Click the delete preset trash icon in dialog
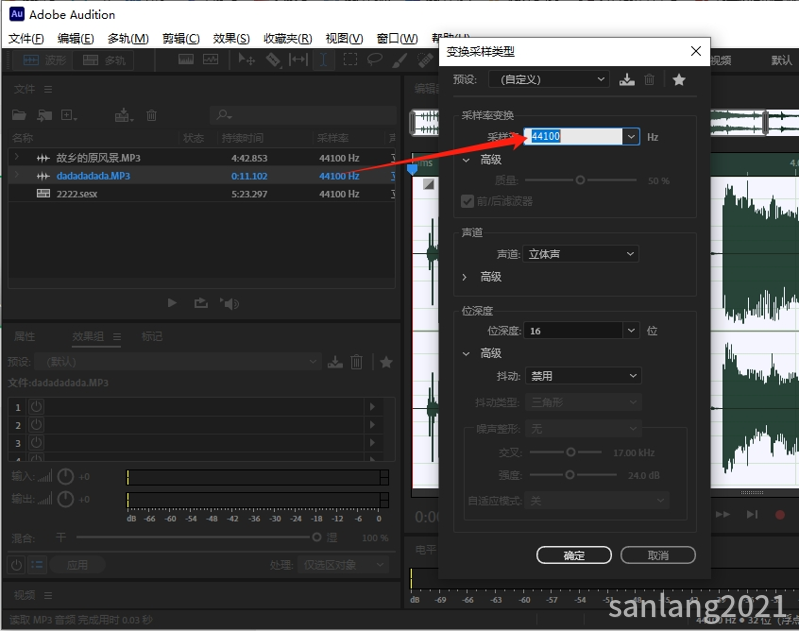 click(649, 80)
